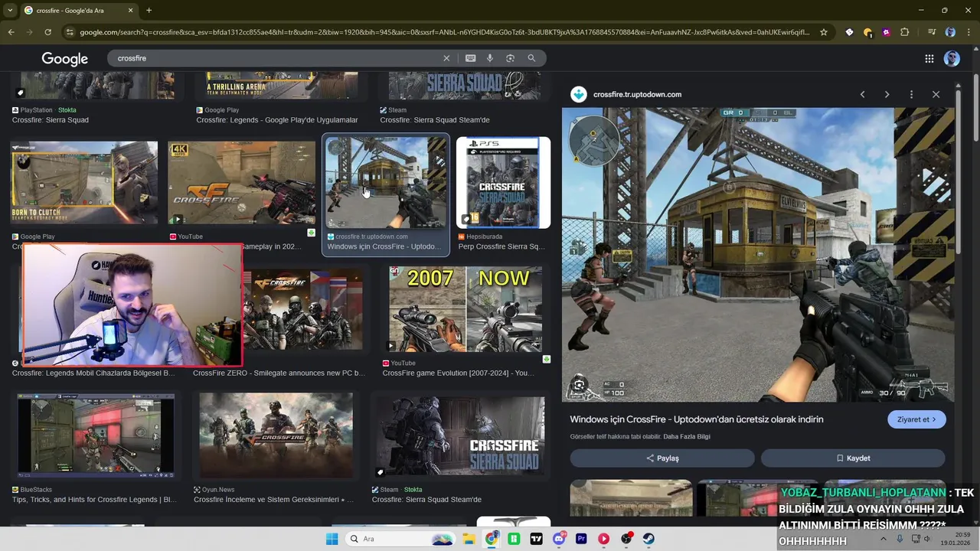Select the crossfire - Google'da Ara tab
Screen dimensions: 980x551
point(78,11)
